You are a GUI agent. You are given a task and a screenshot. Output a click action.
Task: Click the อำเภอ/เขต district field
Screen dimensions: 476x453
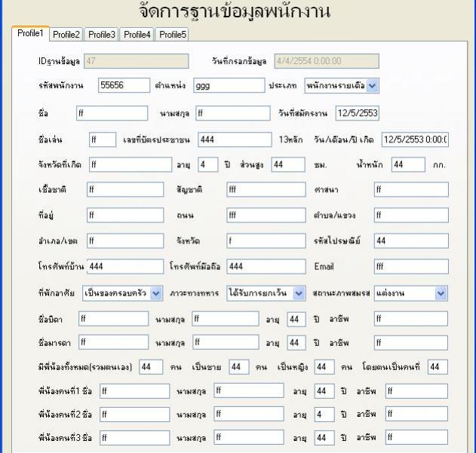point(125,241)
